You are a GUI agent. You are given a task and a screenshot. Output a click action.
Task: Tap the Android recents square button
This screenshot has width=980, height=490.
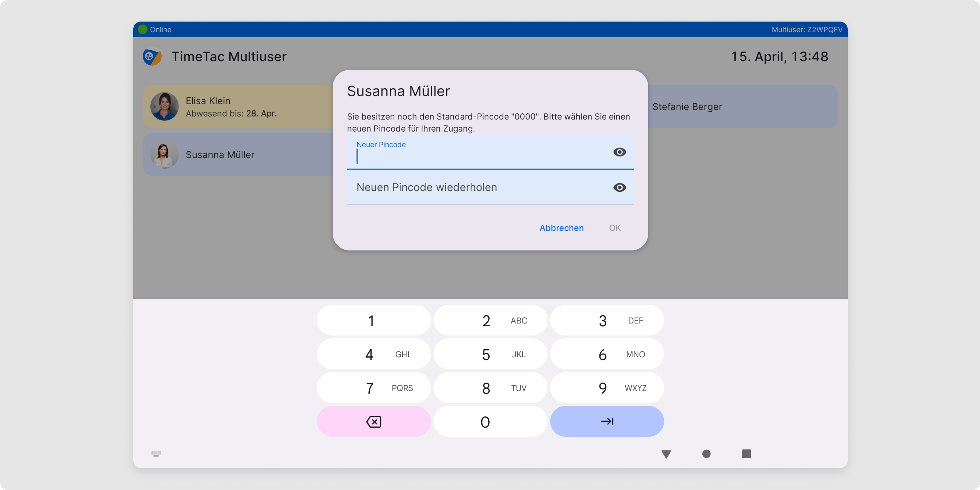coord(746,453)
